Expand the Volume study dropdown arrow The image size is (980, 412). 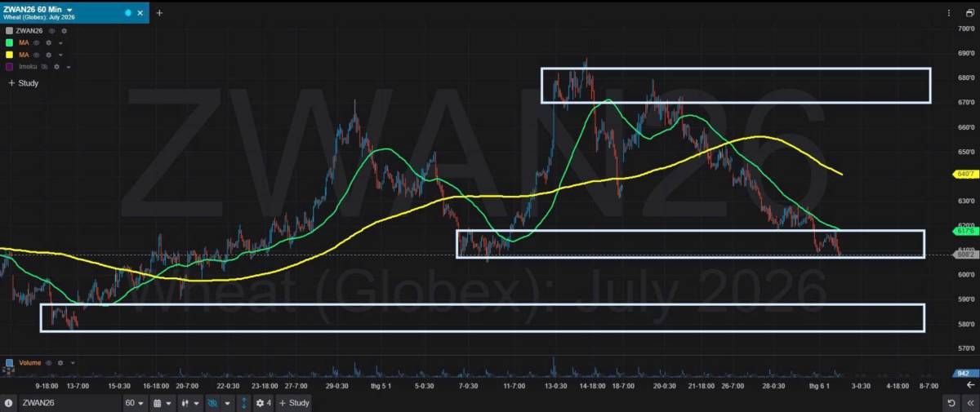(72, 362)
